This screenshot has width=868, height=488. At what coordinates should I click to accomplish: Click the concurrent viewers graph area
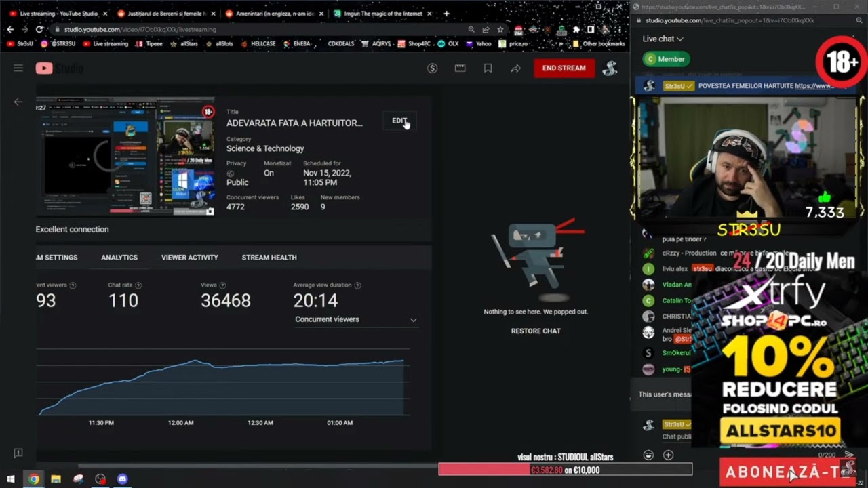222,383
